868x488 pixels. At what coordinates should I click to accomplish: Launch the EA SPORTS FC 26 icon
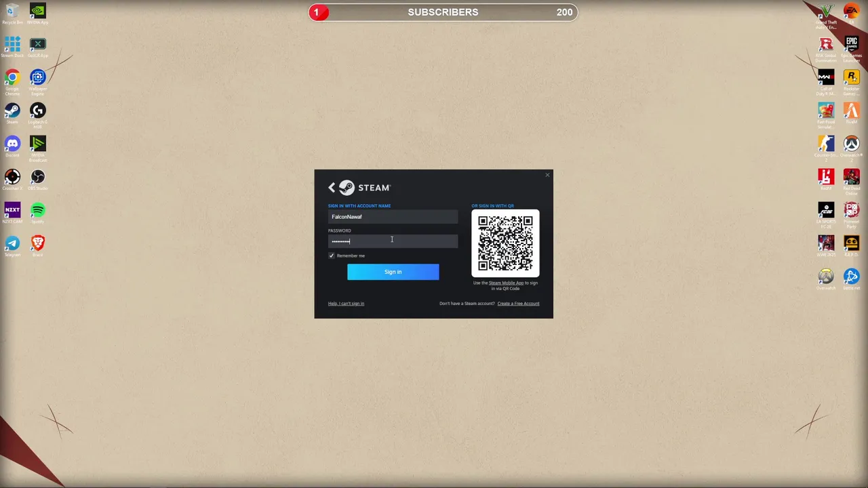coord(826,214)
